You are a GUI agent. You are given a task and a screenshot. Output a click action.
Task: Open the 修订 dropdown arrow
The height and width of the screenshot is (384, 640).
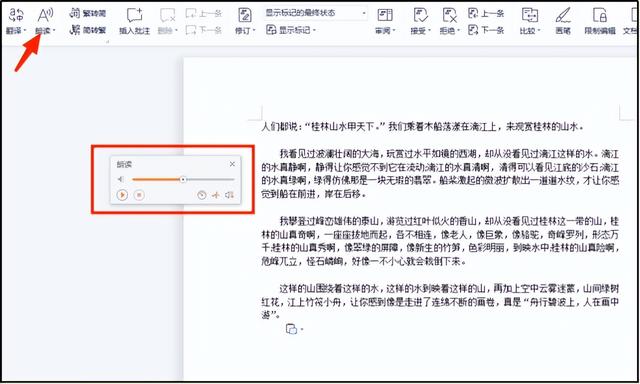click(254, 30)
